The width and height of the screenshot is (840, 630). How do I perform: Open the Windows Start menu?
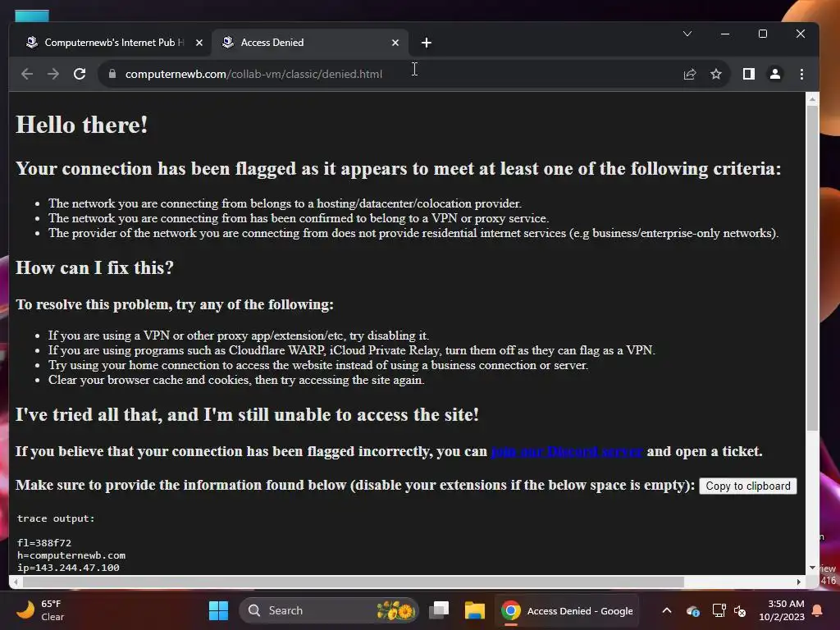tap(218, 610)
